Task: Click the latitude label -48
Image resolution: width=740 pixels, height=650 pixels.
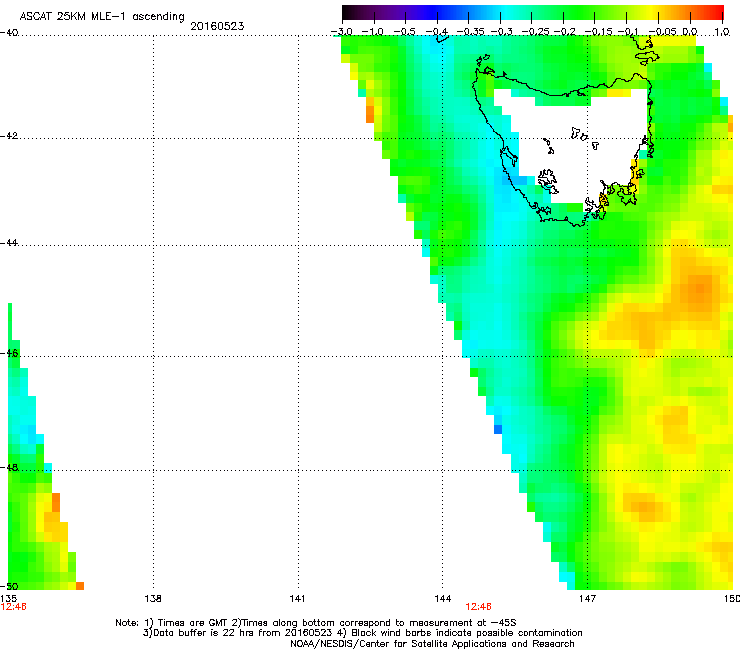Action: coord(9,467)
